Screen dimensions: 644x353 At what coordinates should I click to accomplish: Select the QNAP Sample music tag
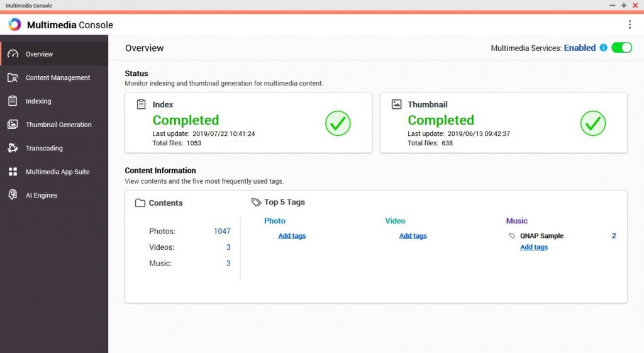tap(541, 236)
